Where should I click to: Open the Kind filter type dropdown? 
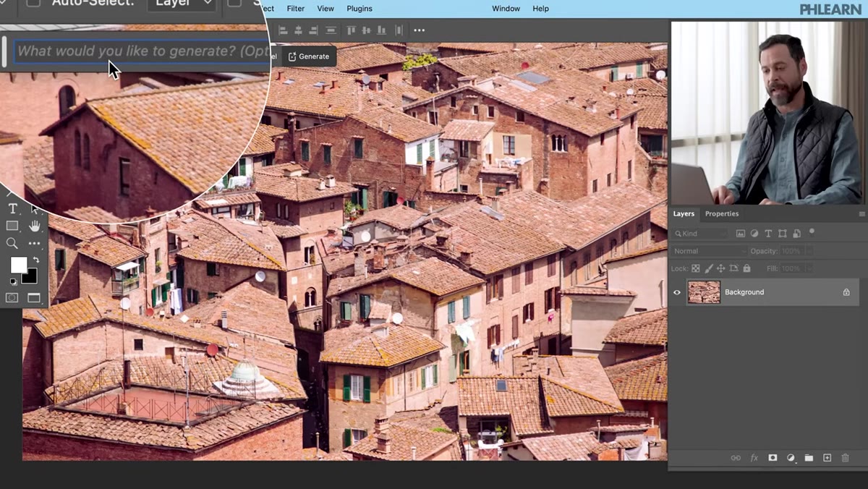(701, 234)
